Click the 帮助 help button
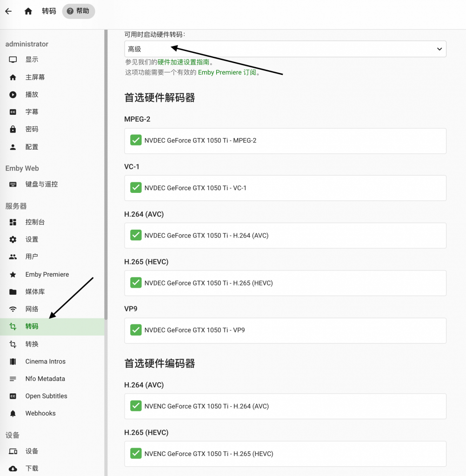Image resolution: width=466 pixels, height=476 pixels. pos(78,11)
